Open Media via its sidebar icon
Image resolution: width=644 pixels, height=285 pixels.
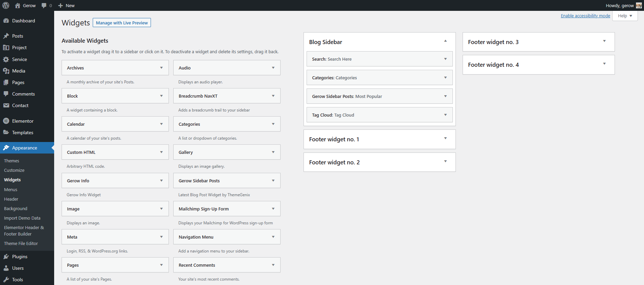tap(6, 71)
